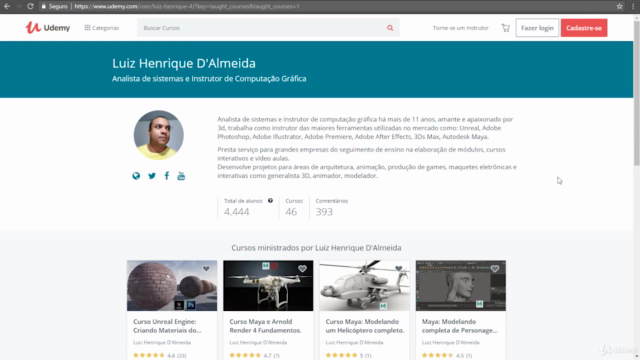This screenshot has height=360, width=640.
Task: Bookmark page using star icon
Action: pyautogui.click(x=620, y=6)
